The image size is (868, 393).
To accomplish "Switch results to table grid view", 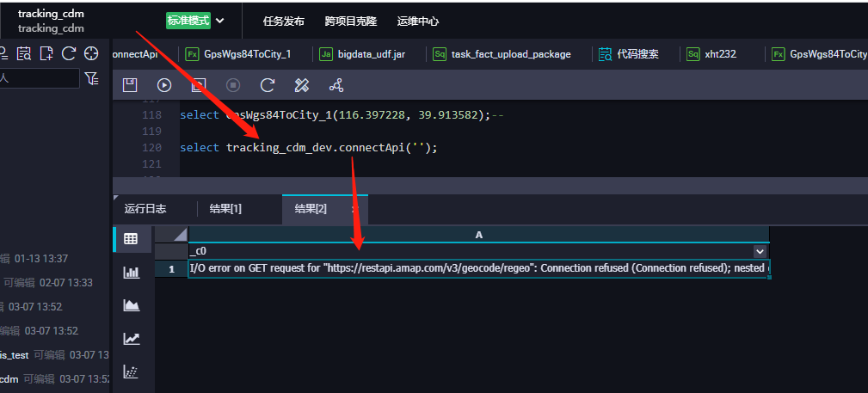I will click(131, 239).
